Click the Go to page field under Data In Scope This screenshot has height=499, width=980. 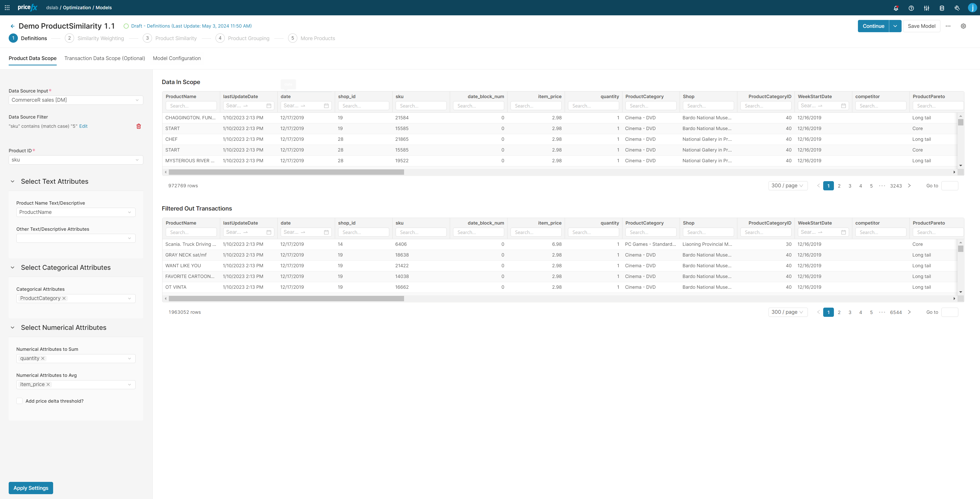coord(950,186)
